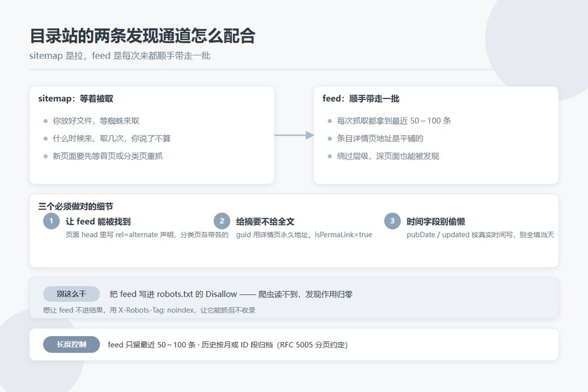Click text feed 只留最近 50～100 条 · 历史按月或 ID 段归档
This screenshot has height=392, width=588.
click(x=190, y=345)
